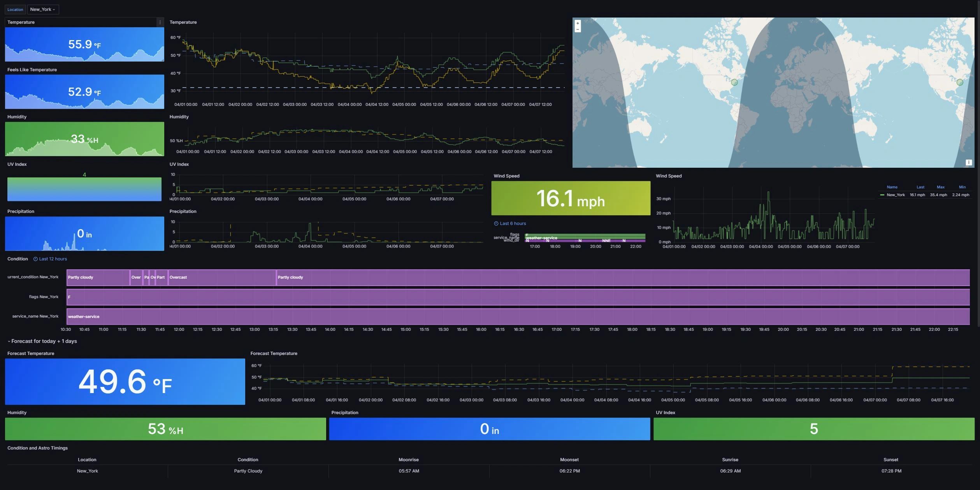Zoom out on the world map
Image resolution: width=980 pixels, height=490 pixels.
point(578,30)
